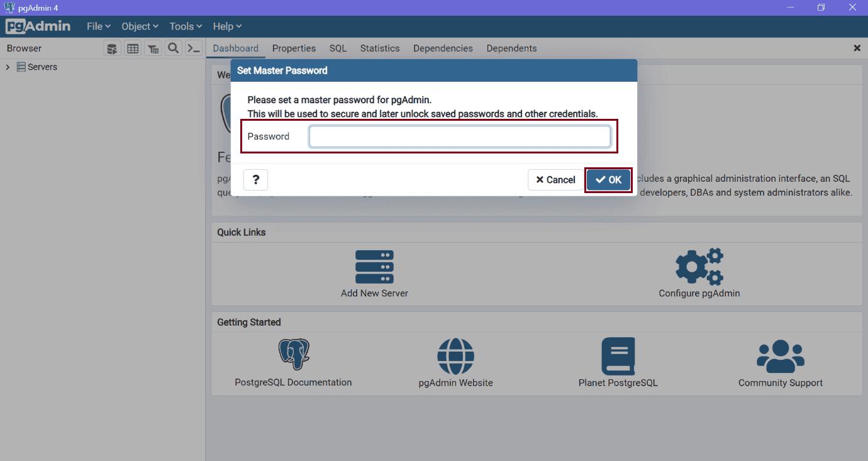Open the PostgreSQL Documentation elephant icon

[294, 355]
